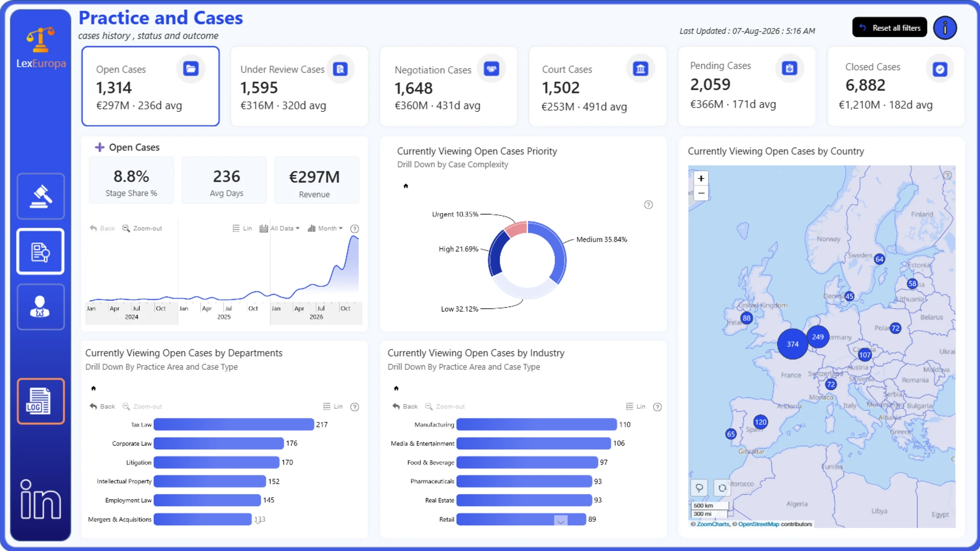This screenshot has height=551, width=980.
Task: Open the Month grouping dropdown
Action: (325, 229)
